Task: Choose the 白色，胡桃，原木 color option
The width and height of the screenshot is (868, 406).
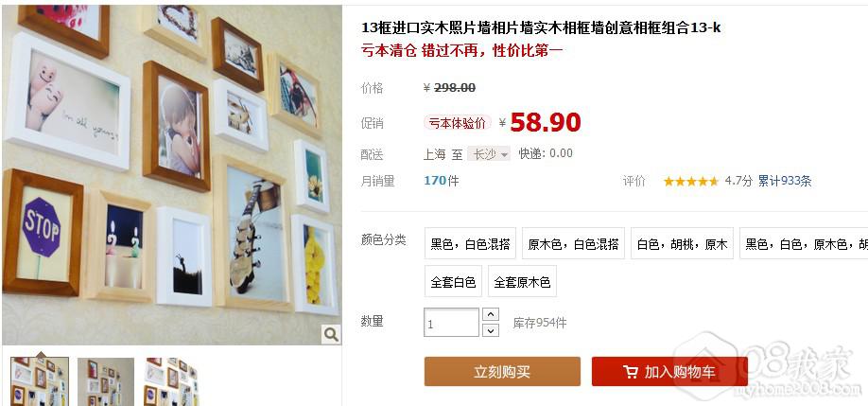Action: pyautogui.click(x=682, y=243)
